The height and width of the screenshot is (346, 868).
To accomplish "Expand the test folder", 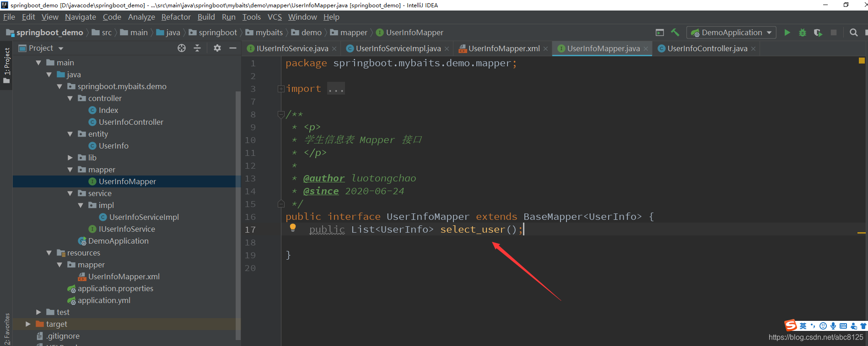I will point(38,312).
